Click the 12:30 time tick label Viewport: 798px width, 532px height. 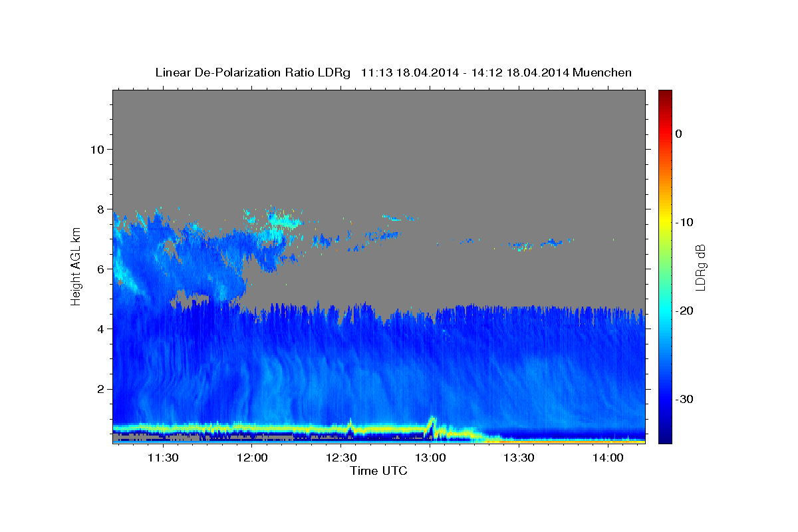[341, 458]
